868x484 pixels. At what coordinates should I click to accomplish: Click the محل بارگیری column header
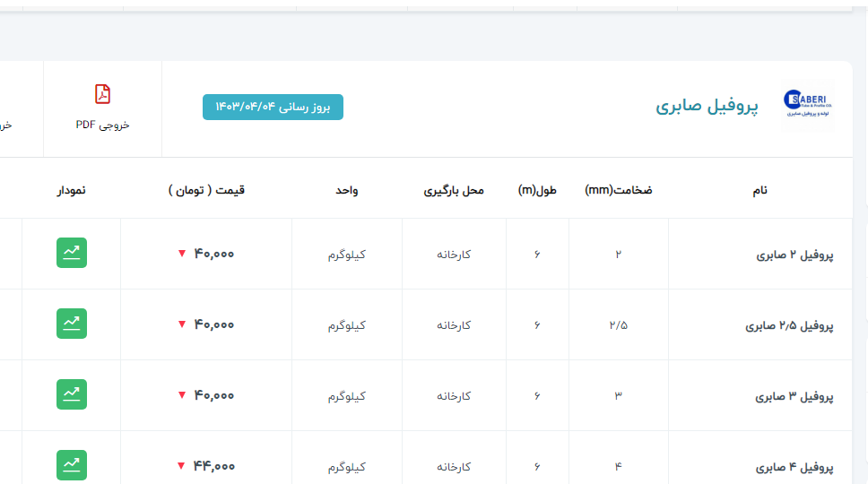coord(454,190)
